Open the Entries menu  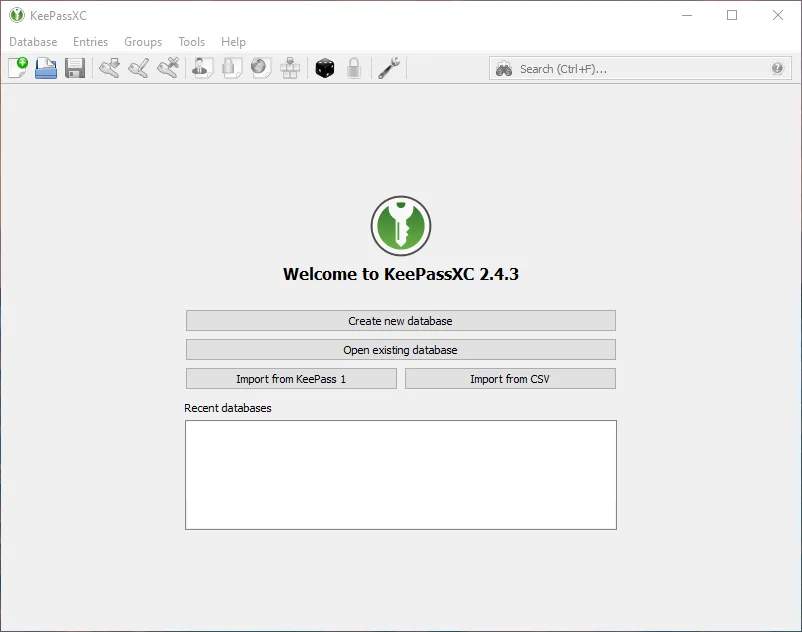click(x=91, y=42)
